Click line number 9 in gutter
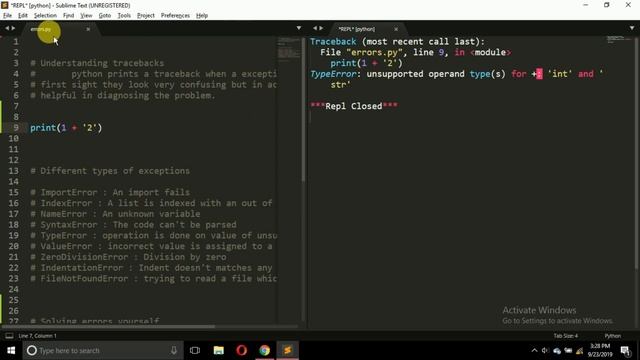Screen dimensions: 640x360 (x=16, y=127)
